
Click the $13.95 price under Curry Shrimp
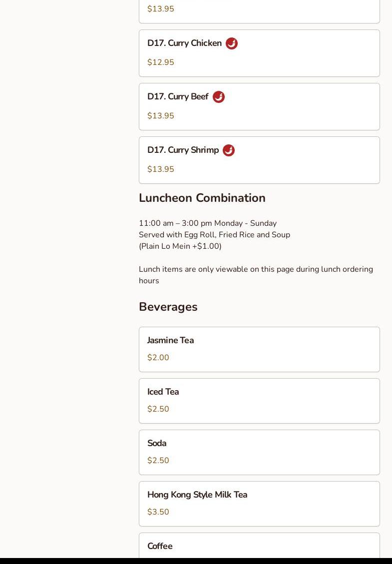[161, 169]
